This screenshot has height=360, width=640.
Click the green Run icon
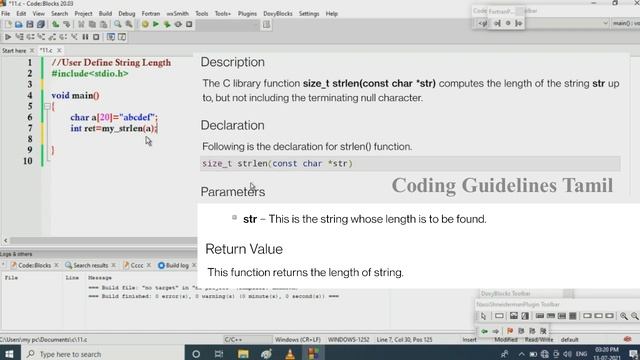point(156,24)
